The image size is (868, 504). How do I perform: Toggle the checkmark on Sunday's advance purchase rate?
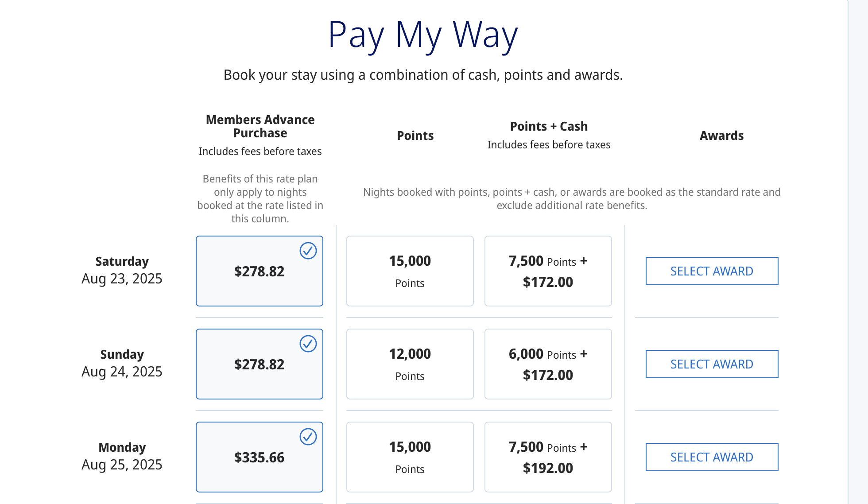pyautogui.click(x=308, y=344)
